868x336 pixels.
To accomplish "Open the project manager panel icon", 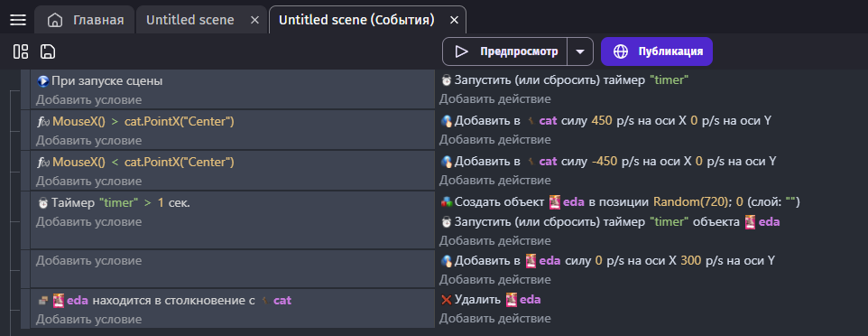I will (21, 51).
